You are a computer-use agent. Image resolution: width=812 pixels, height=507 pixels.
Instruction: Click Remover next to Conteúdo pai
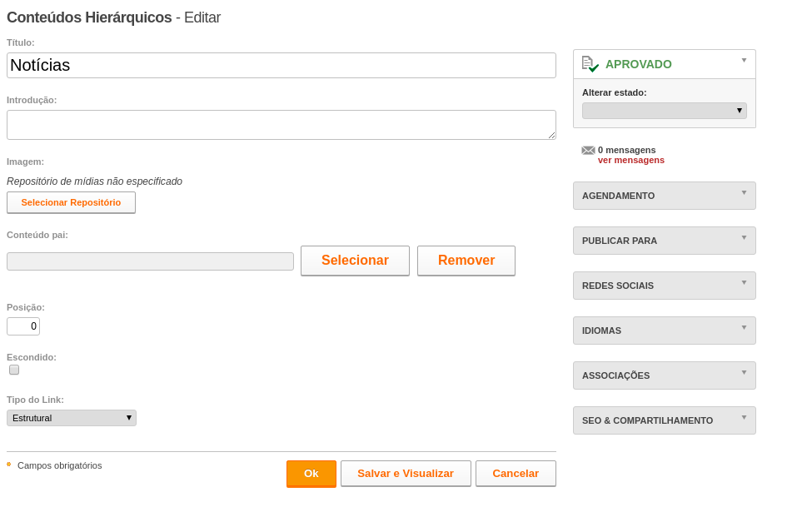[x=466, y=261]
